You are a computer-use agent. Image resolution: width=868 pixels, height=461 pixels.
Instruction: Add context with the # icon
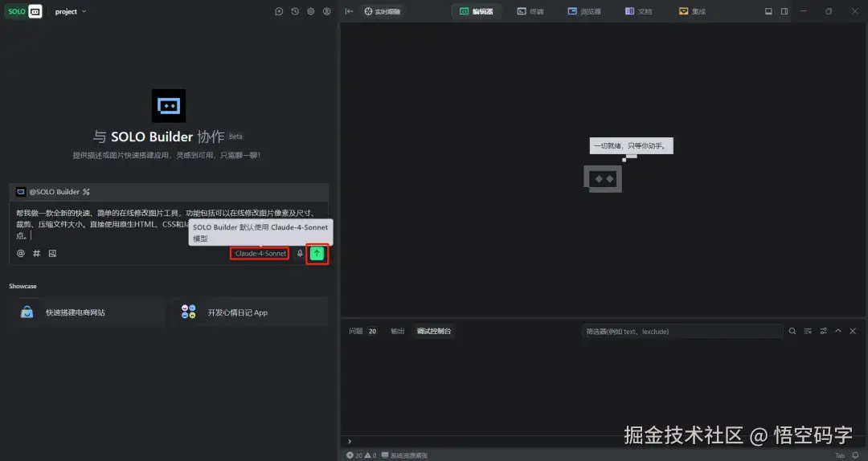point(36,254)
